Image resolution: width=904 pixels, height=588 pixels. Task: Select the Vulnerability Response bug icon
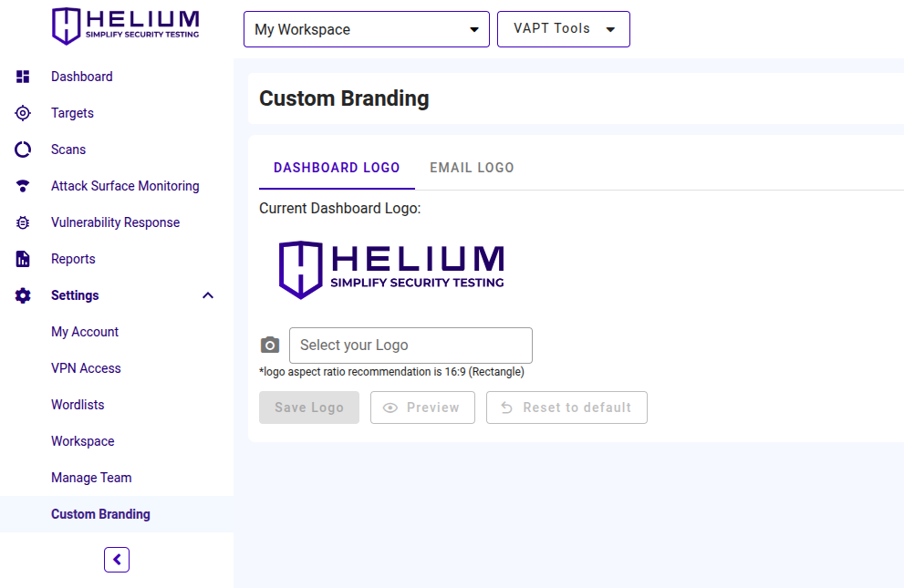coord(22,222)
